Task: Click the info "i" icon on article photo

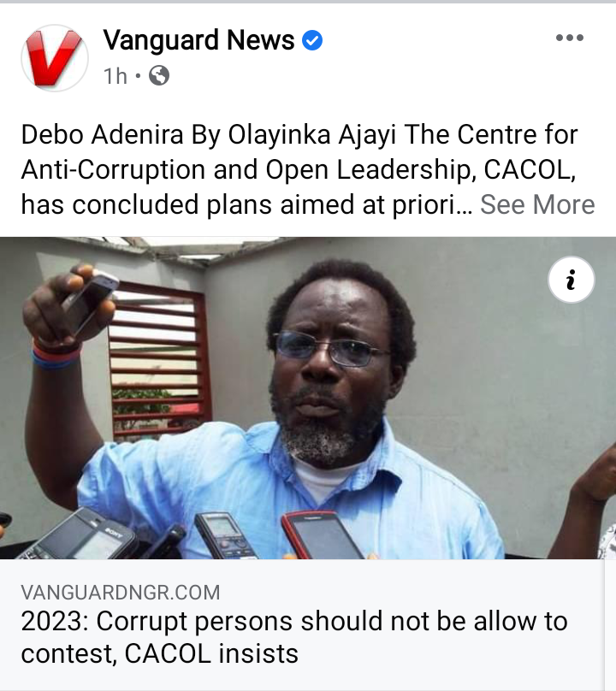Action: point(571,280)
